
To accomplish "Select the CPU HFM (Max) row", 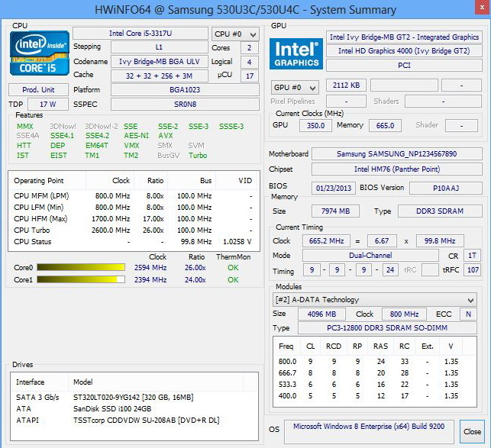I will click(x=134, y=219).
